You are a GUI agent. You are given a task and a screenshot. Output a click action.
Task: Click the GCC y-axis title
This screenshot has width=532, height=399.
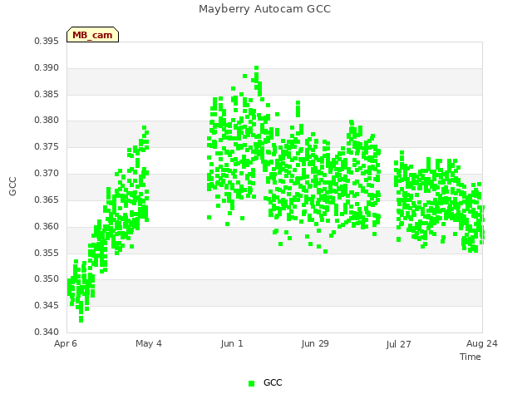pos(12,186)
